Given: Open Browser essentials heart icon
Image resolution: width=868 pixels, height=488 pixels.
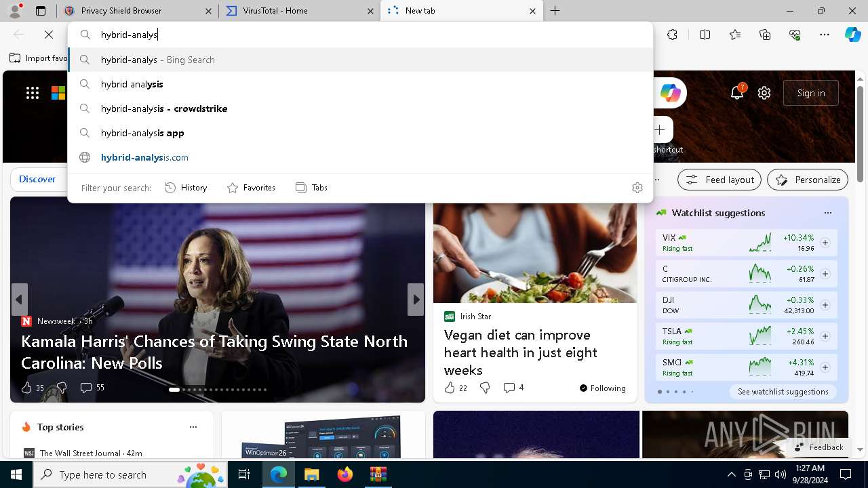Looking at the screenshot, I should [x=795, y=35].
